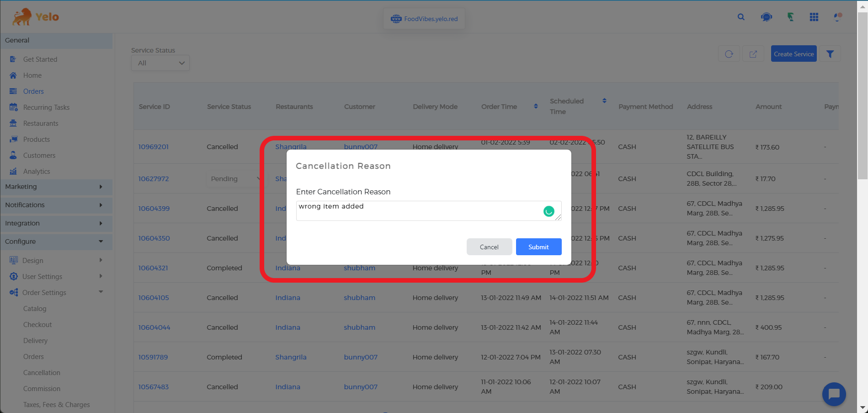Open Analytics in the sidebar
868x413 pixels.
(37, 172)
